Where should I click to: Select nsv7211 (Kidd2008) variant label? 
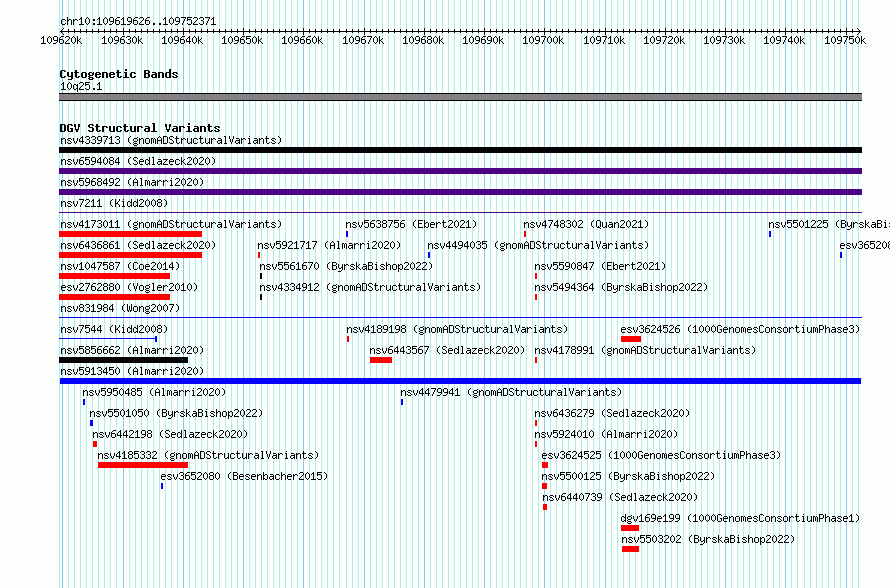[x=114, y=203]
